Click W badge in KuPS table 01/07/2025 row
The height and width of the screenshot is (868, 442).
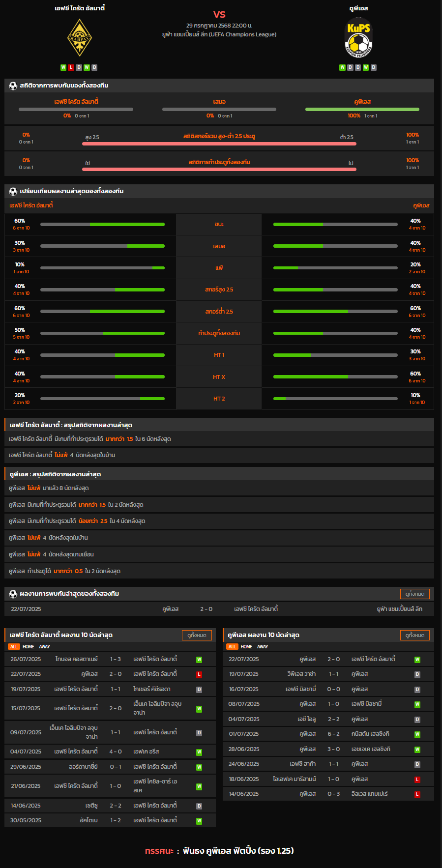click(x=417, y=734)
